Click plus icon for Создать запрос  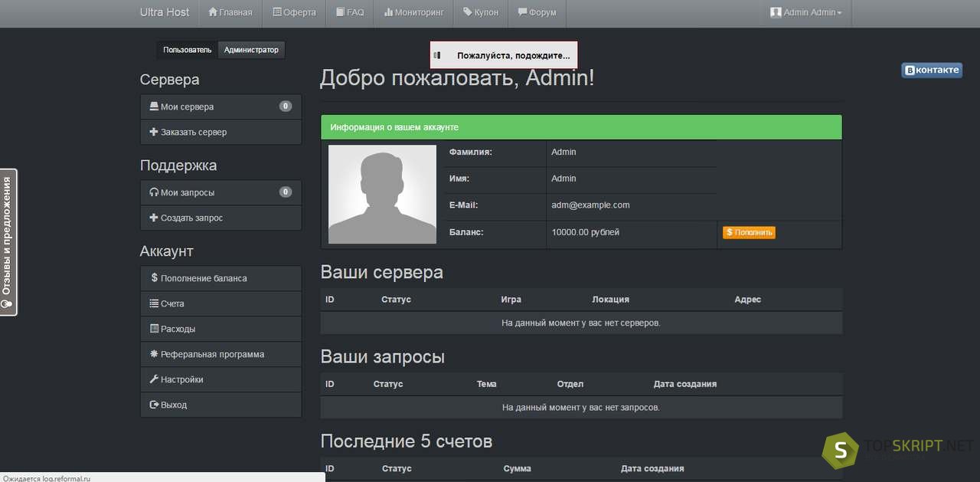click(154, 218)
